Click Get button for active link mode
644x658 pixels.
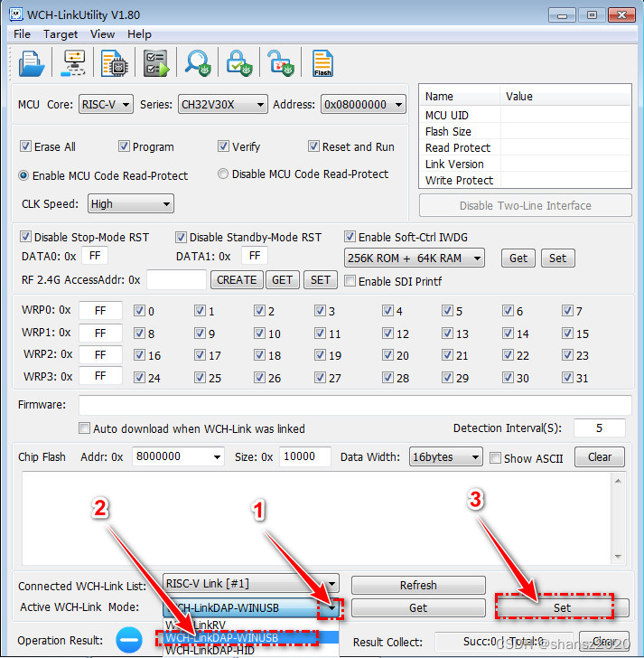click(418, 607)
